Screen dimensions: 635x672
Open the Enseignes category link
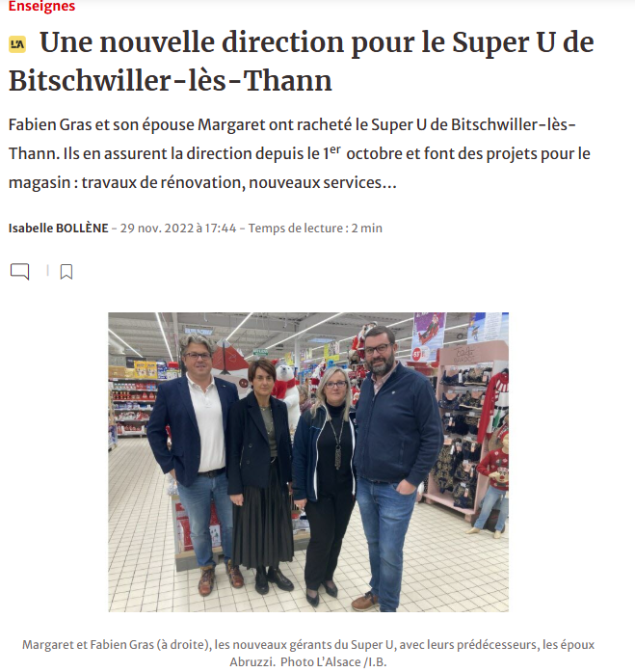coord(42,7)
